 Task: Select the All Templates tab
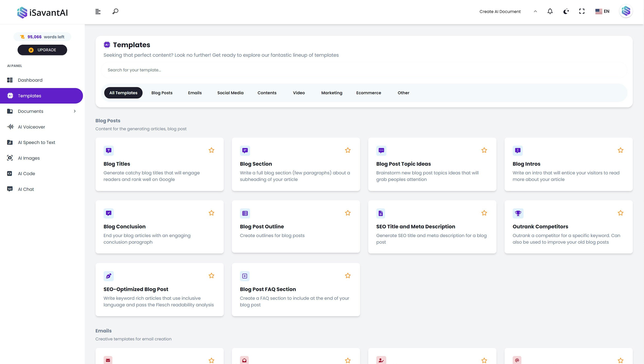[x=123, y=93]
